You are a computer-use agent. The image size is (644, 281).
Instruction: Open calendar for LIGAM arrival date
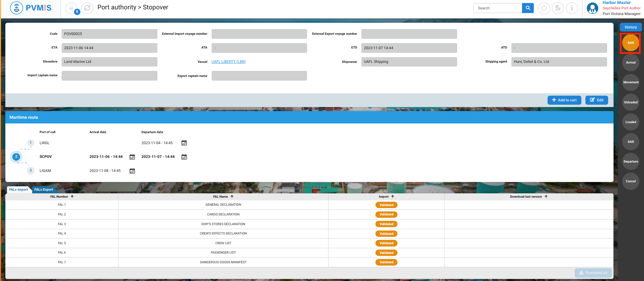(x=132, y=171)
